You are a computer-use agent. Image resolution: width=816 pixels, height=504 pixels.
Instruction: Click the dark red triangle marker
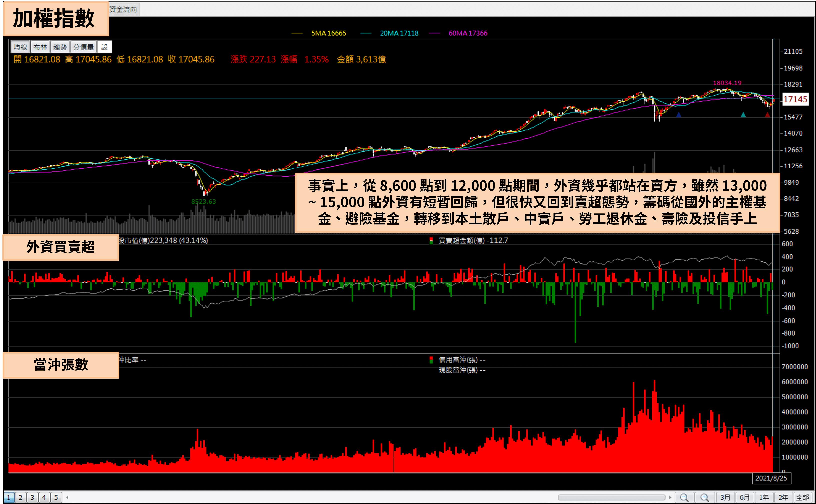click(x=767, y=115)
